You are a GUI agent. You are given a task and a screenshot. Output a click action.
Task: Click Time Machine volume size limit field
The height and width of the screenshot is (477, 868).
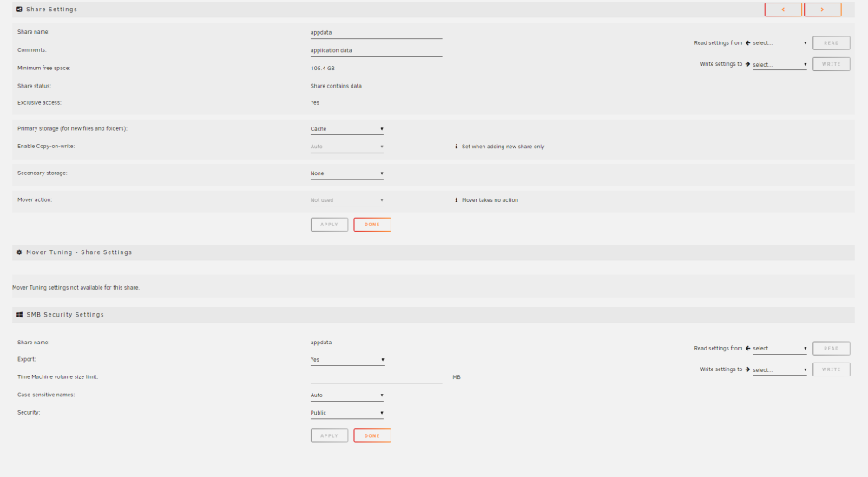376,377
